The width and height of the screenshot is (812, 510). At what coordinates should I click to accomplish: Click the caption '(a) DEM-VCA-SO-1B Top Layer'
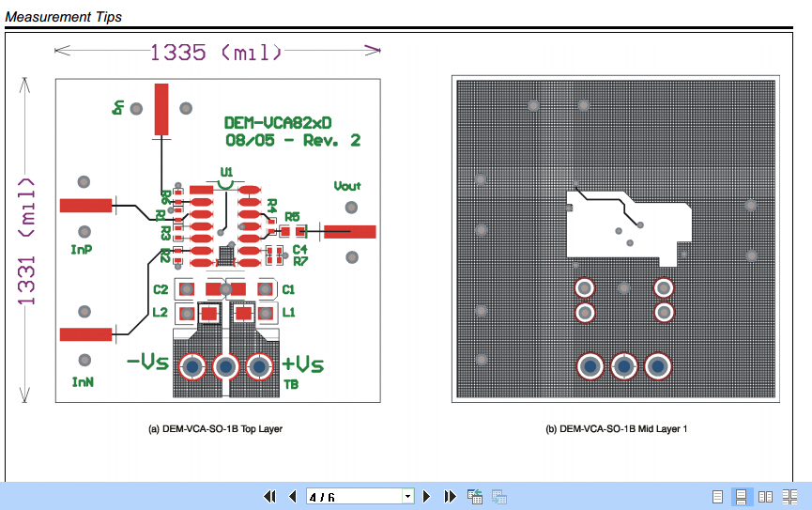(x=215, y=428)
